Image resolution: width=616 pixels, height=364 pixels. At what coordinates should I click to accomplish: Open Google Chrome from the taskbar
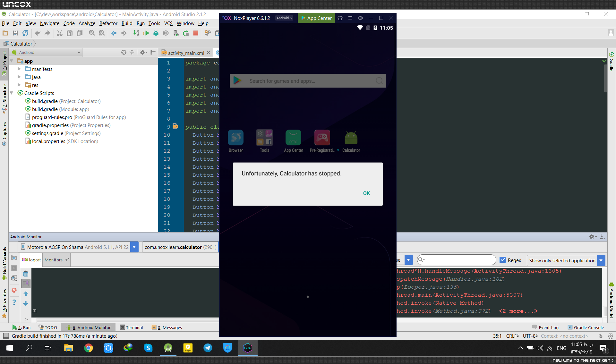click(x=88, y=348)
